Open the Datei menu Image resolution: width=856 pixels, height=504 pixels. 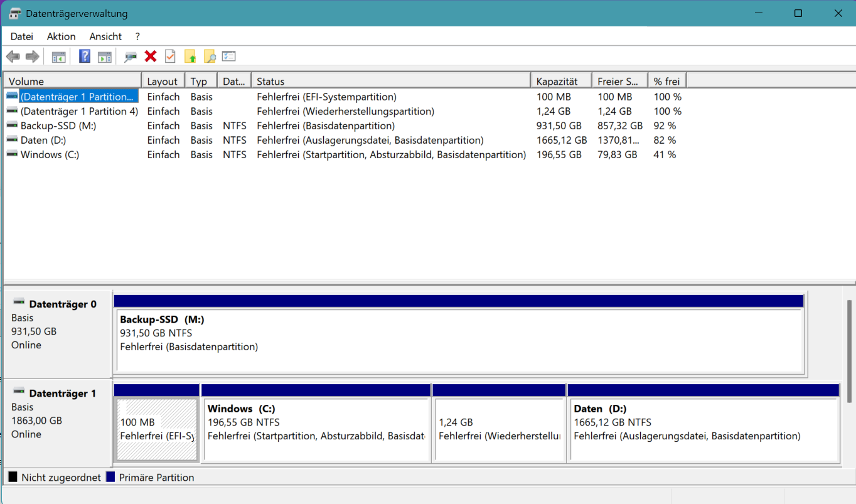click(x=22, y=36)
